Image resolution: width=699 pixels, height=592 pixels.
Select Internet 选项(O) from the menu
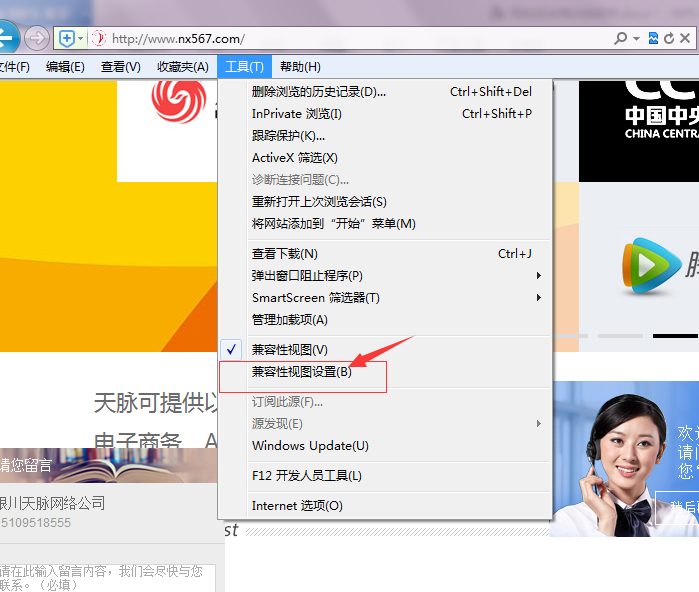(x=297, y=506)
